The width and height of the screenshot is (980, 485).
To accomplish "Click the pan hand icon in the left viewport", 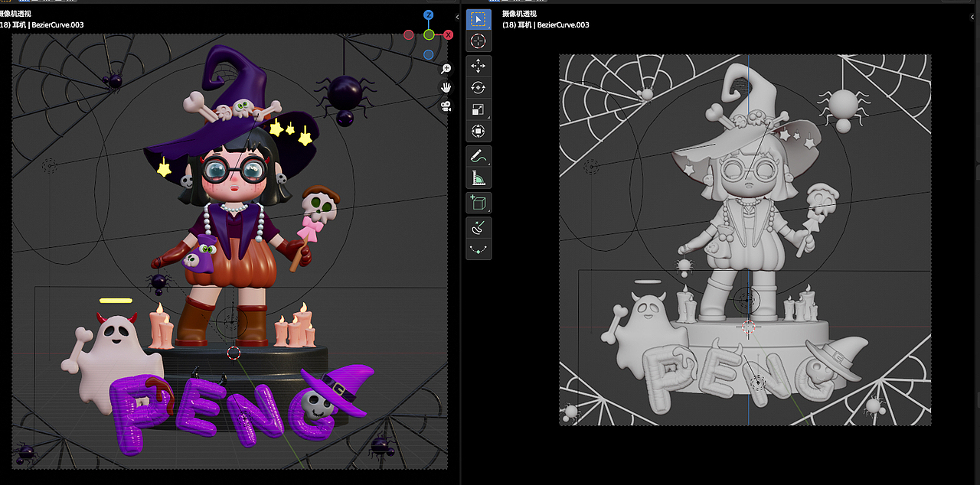I will click(x=446, y=87).
